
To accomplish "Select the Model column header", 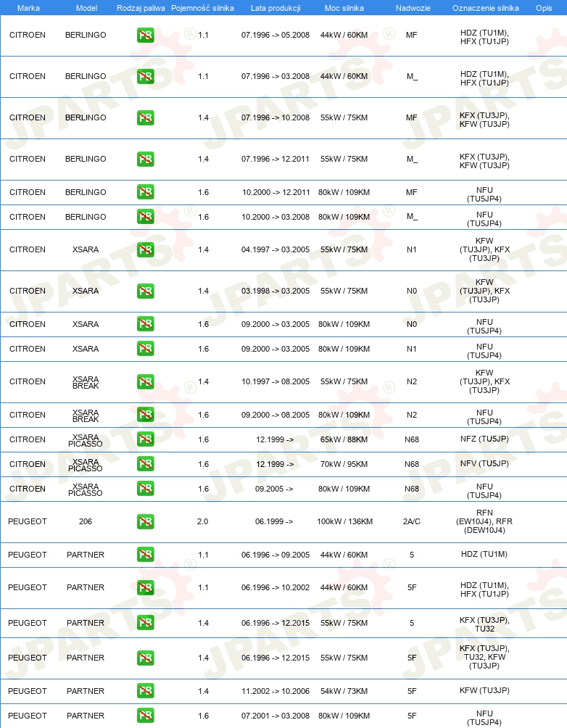I will [86, 8].
